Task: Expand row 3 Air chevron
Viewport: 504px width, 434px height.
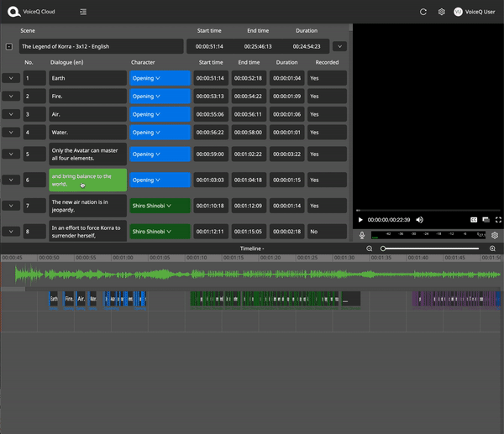Action: click(11, 114)
